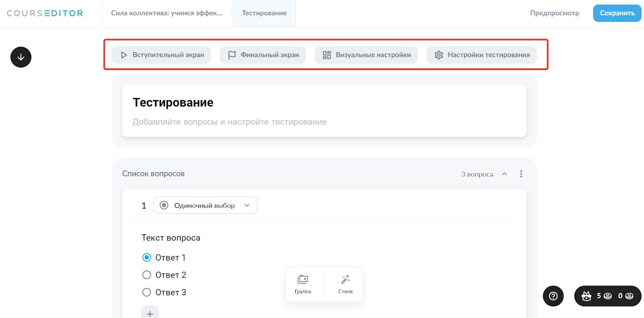The height and width of the screenshot is (318, 644).
Task: Click the question number 1
Action: [144, 206]
